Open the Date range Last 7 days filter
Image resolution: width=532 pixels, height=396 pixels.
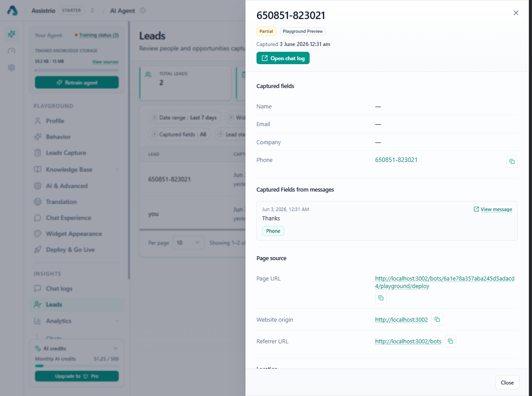pos(184,118)
